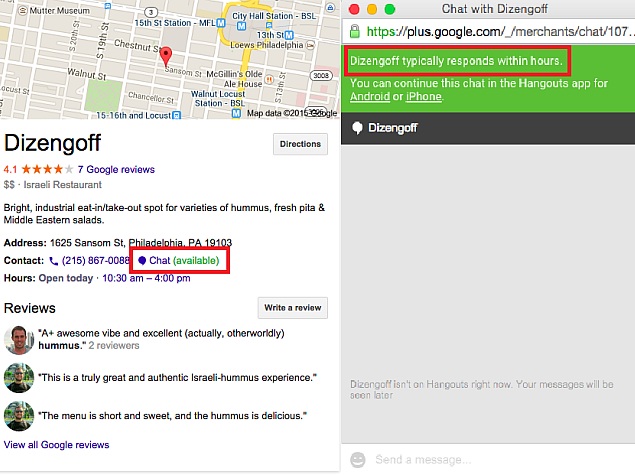
Task: Click the 'A+ awesome vibe and excellent' review text
Action: (x=161, y=339)
